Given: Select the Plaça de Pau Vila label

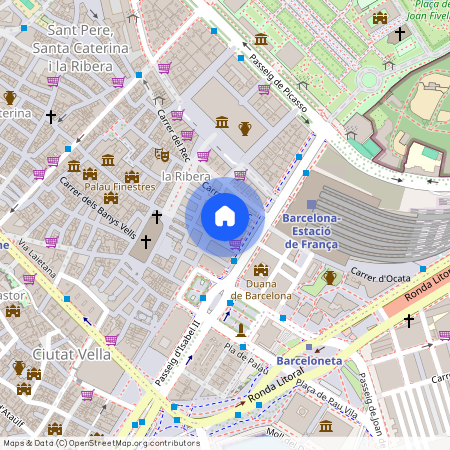Looking at the screenshot, I should [x=327, y=399].
